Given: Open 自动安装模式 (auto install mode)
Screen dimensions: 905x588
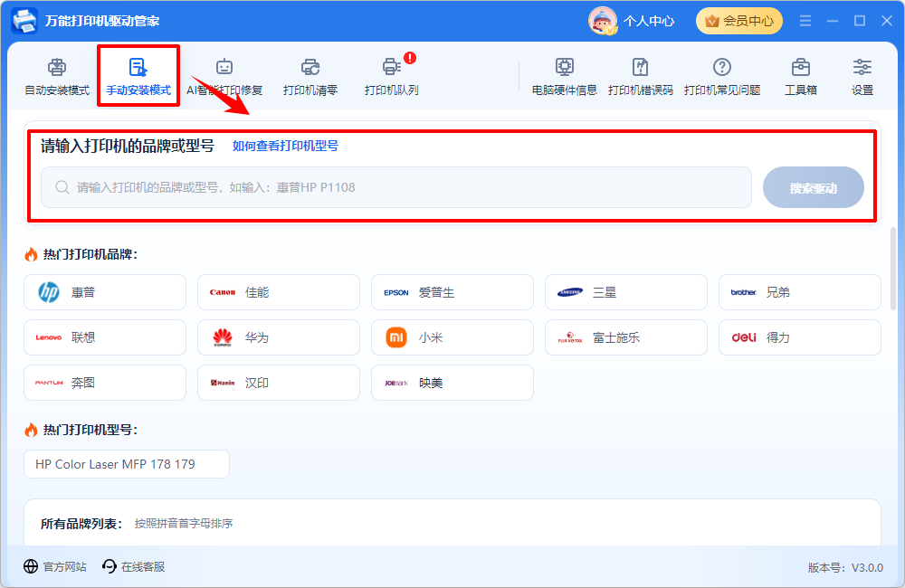Looking at the screenshot, I should pos(57,76).
